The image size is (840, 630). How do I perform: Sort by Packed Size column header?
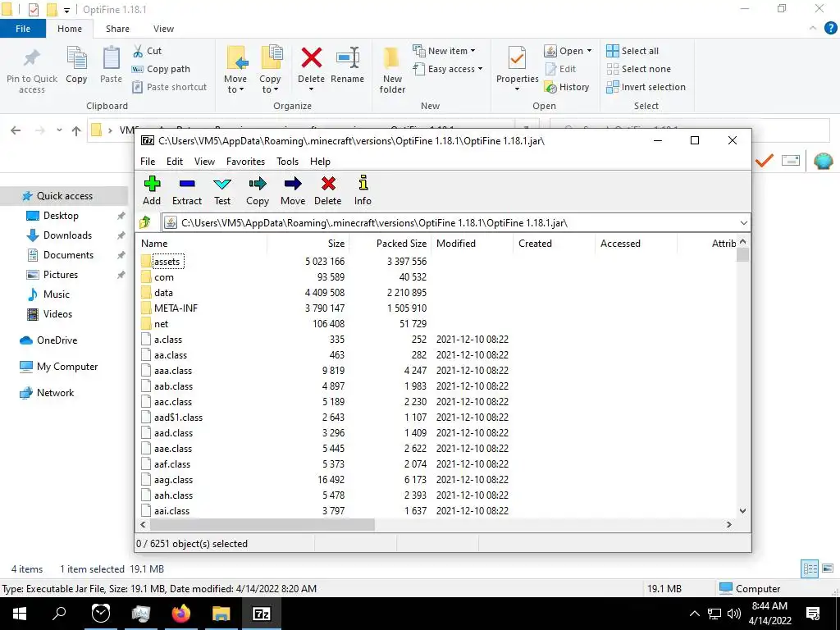(x=390, y=243)
